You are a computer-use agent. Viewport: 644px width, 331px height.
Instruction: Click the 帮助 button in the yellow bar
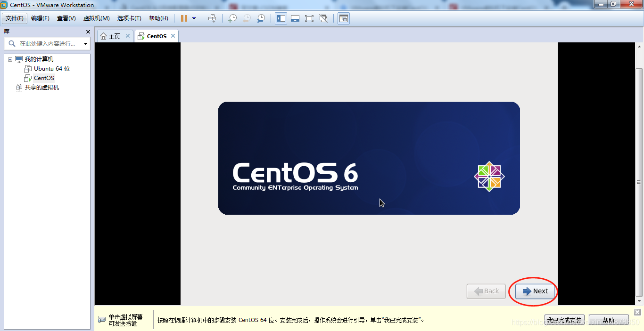pos(609,320)
